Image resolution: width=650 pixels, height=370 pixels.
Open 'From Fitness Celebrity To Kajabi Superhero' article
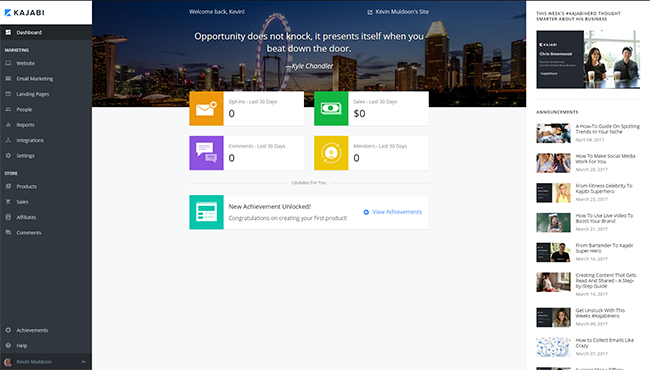pos(604,189)
